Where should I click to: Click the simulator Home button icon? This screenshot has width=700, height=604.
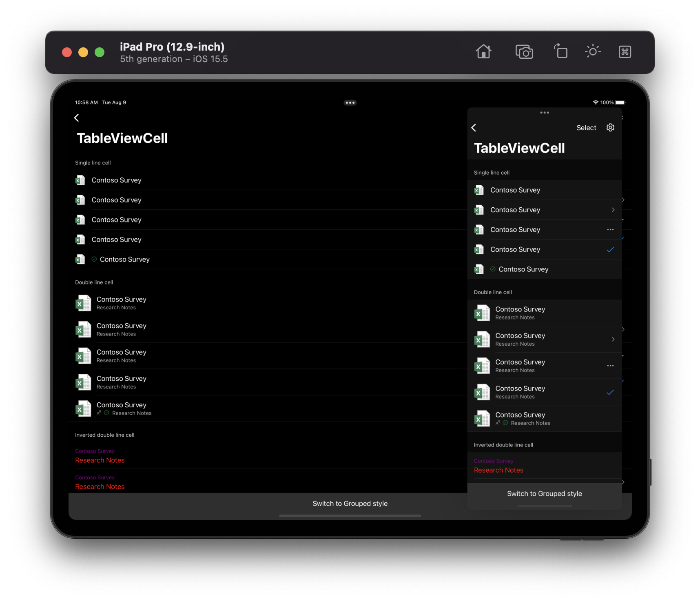[483, 52]
